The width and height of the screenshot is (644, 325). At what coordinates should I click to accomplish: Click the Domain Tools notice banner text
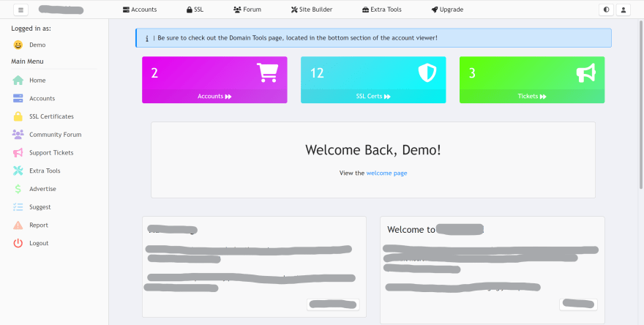[x=297, y=38]
